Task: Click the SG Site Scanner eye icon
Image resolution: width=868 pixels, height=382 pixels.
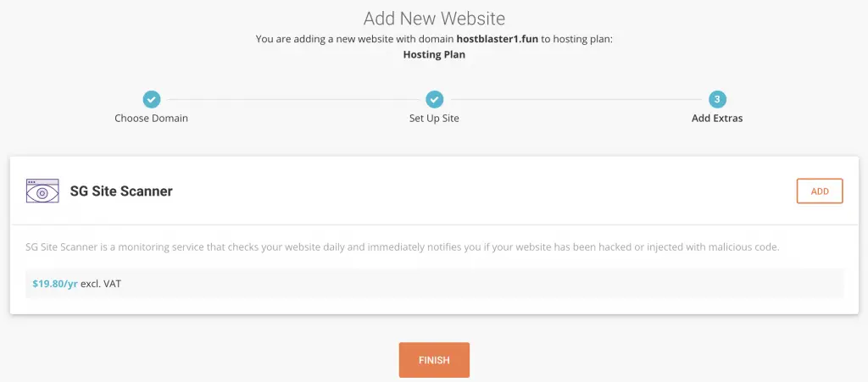Action: pyautogui.click(x=42, y=191)
